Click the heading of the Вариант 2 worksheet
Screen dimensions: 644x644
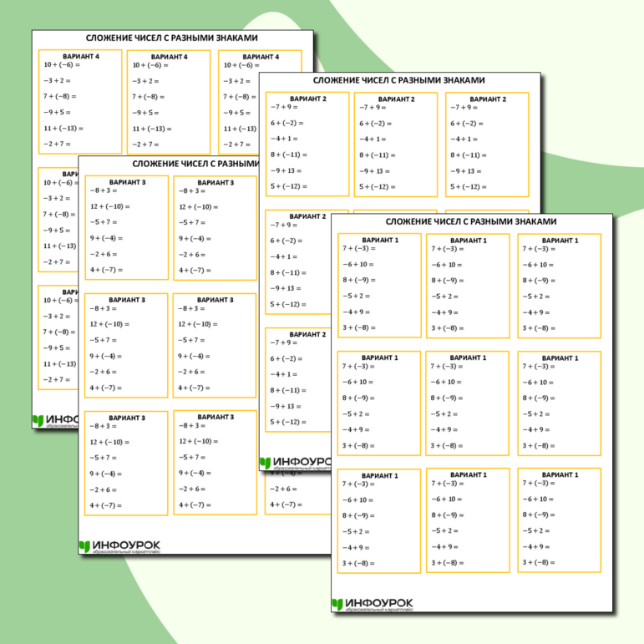pyautogui.click(x=398, y=80)
